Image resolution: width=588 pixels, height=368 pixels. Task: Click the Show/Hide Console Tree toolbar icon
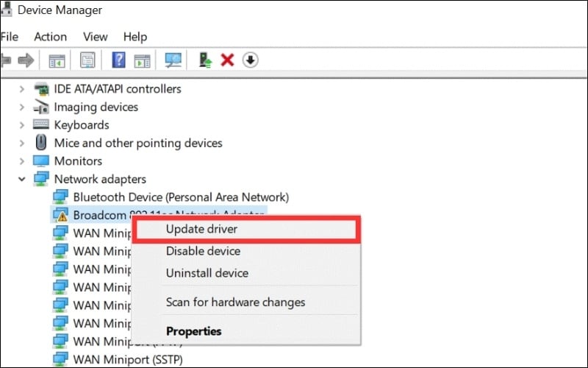(x=57, y=60)
